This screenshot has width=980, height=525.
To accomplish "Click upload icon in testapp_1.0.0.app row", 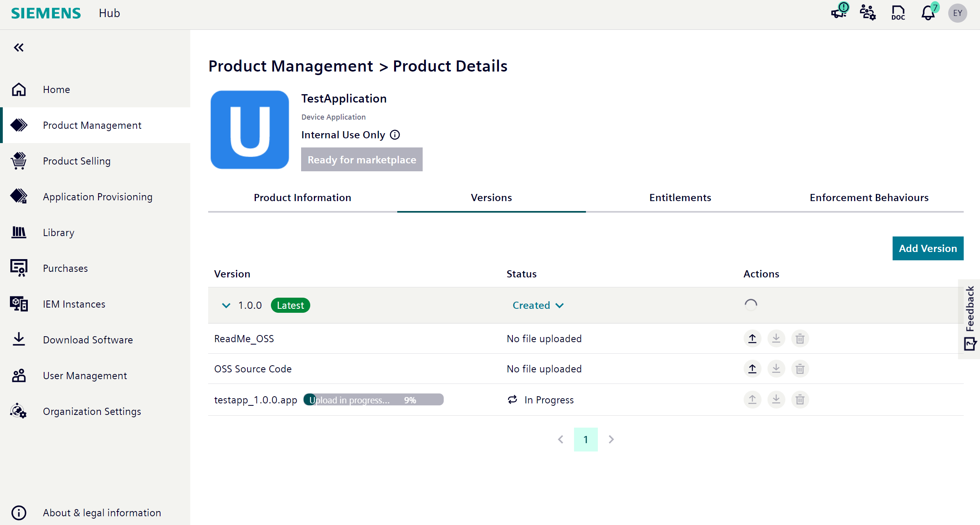I will (x=752, y=399).
